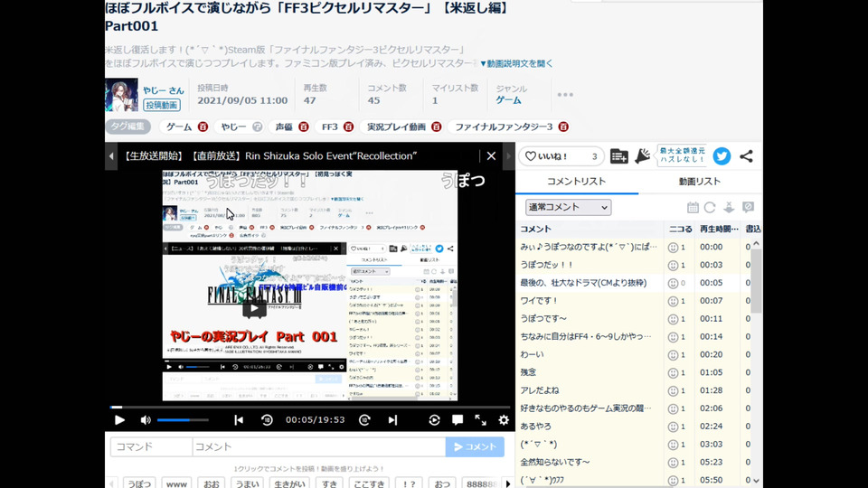Nicoru the あるやろ comment
This screenshot has height=488, width=868.
tap(673, 427)
